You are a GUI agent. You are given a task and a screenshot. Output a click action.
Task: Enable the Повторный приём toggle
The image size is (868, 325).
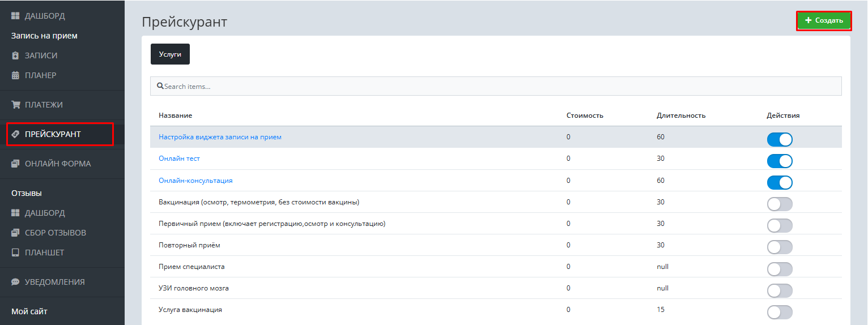(x=779, y=247)
